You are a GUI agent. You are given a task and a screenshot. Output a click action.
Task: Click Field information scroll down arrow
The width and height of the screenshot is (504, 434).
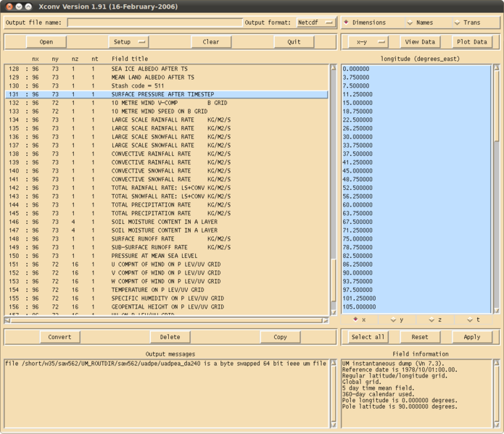tap(496, 425)
